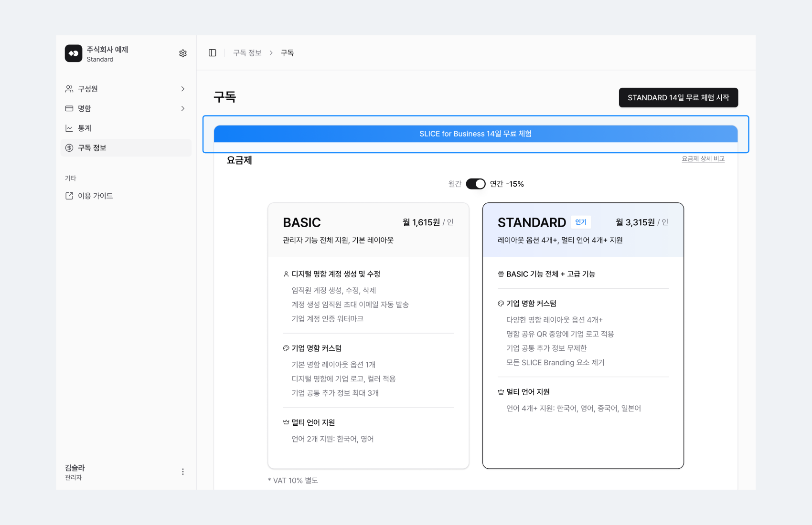The height and width of the screenshot is (525, 812).
Task: Click 요금제 section heading
Action: coord(239,160)
